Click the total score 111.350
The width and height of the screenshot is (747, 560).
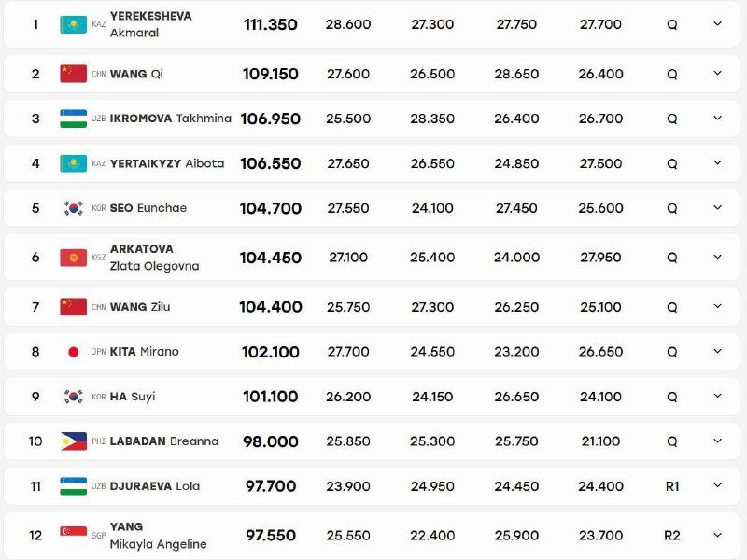pos(271,24)
